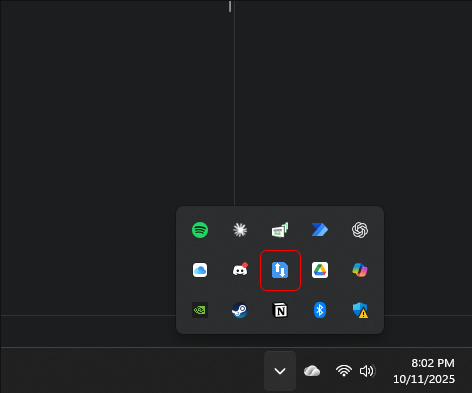The height and width of the screenshot is (393, 472).
Task: Collapse hidden icons using the taskbar chevron
Action: [x=280, y=371]
